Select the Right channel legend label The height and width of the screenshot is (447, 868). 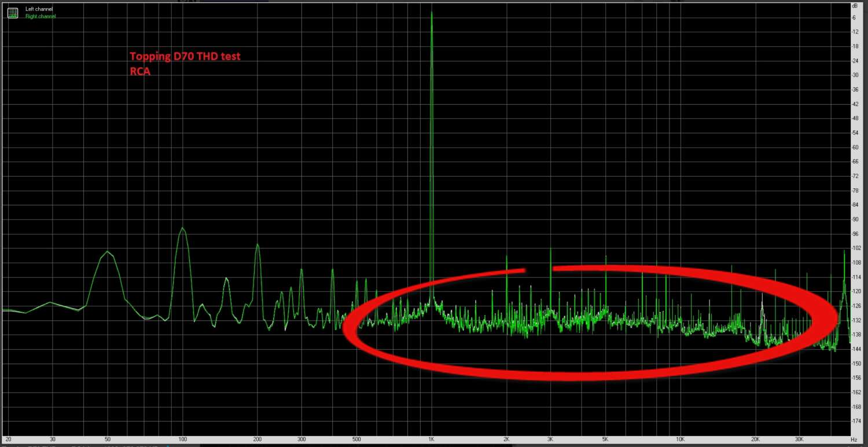click(40, 16)
